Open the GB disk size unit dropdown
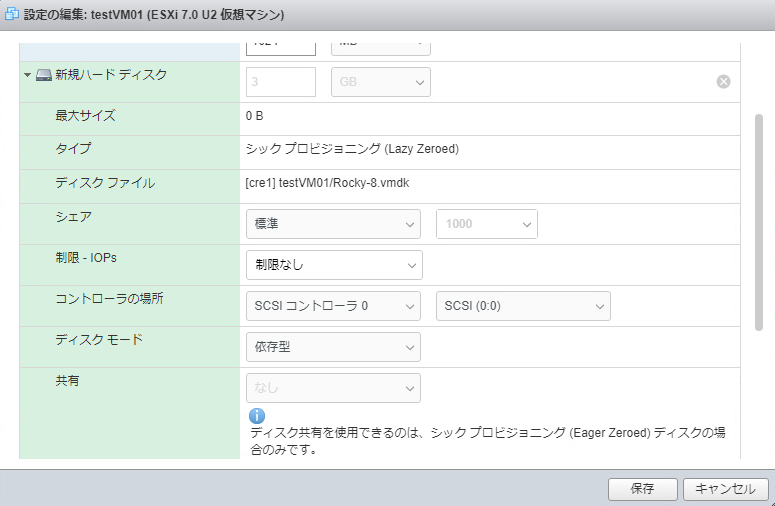 click(380, 82)
